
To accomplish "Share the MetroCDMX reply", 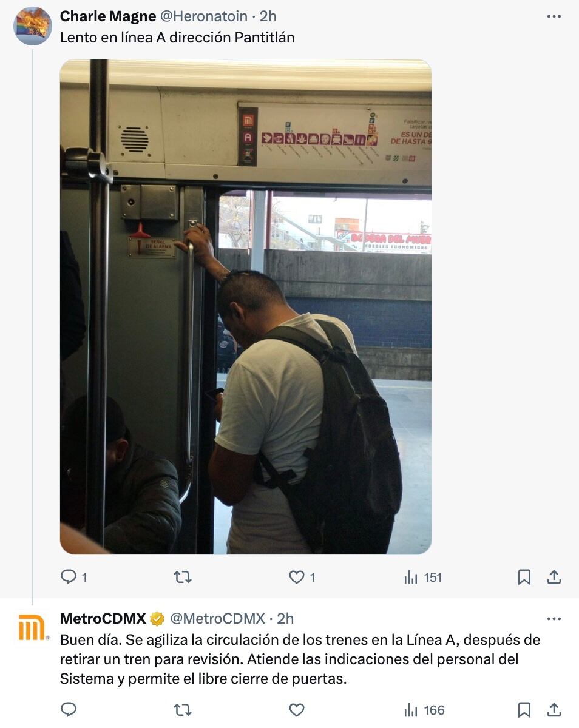I will [554, 709].
